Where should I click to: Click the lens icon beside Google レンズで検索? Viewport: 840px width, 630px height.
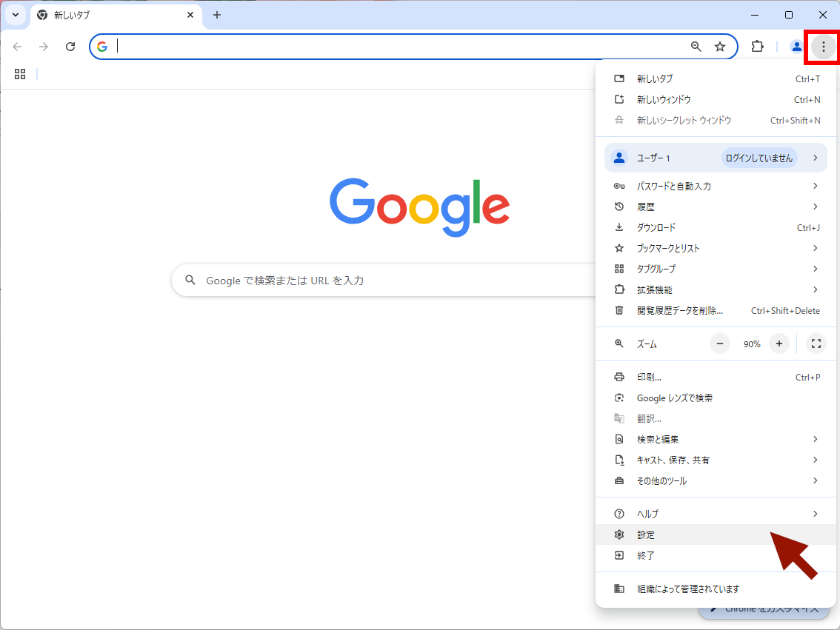click(x=619, y=398)
